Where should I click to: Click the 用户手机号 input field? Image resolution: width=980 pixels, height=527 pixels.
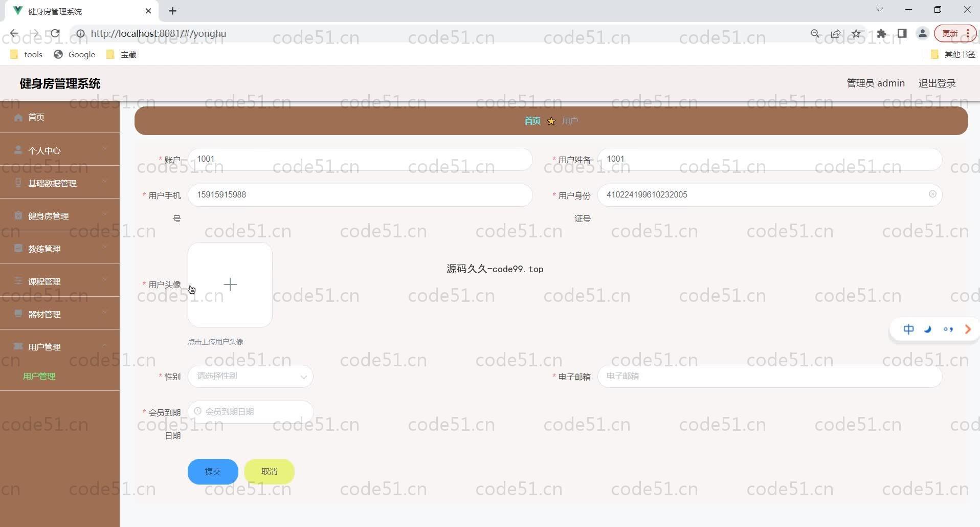[360, 195]
